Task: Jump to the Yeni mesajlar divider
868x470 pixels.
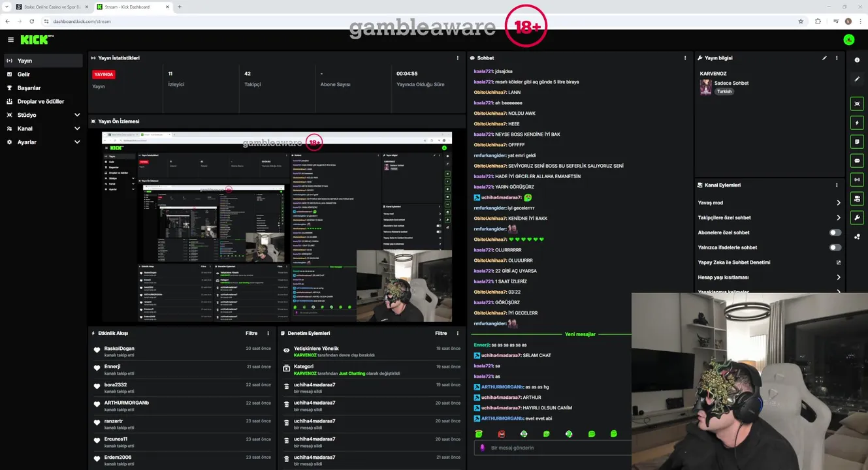Action: coord(580,334)
